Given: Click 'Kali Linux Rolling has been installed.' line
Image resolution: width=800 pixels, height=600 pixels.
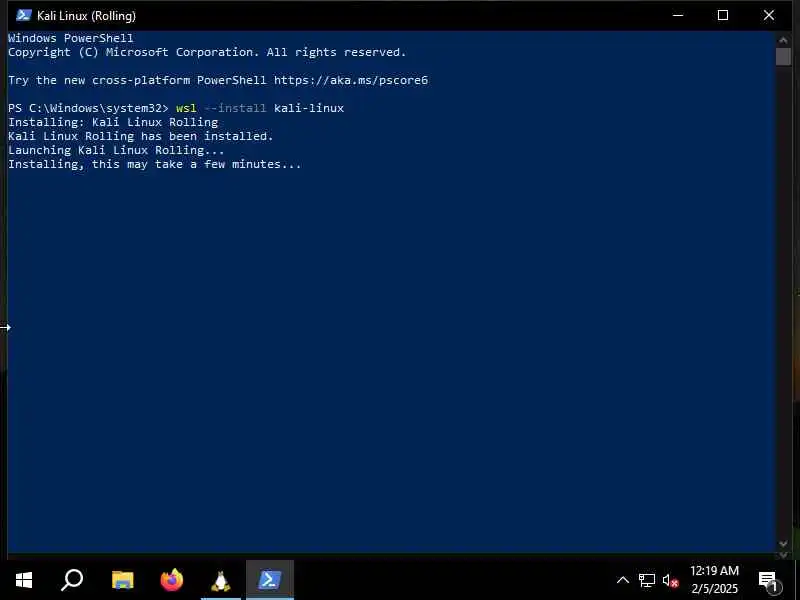Looking at the screenshot, I should pyautogui.click(x=141, y=136).
